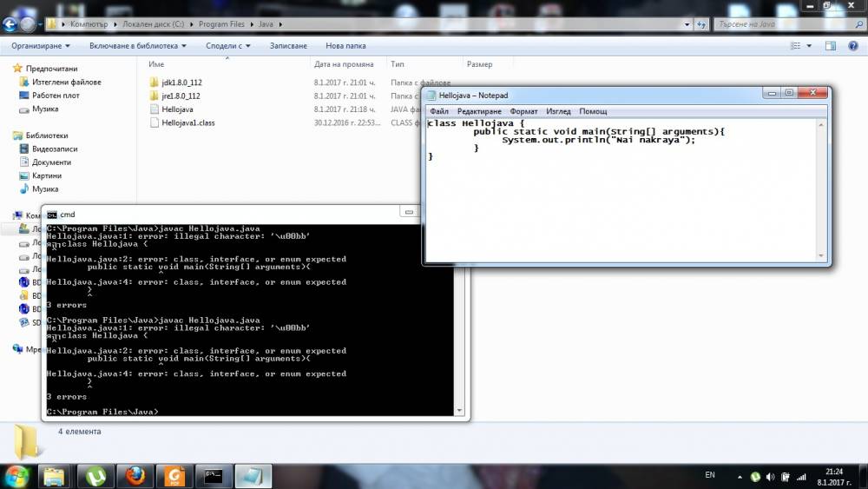
Task: Sort by Размер column header
Action: click(x=488, y=64)
